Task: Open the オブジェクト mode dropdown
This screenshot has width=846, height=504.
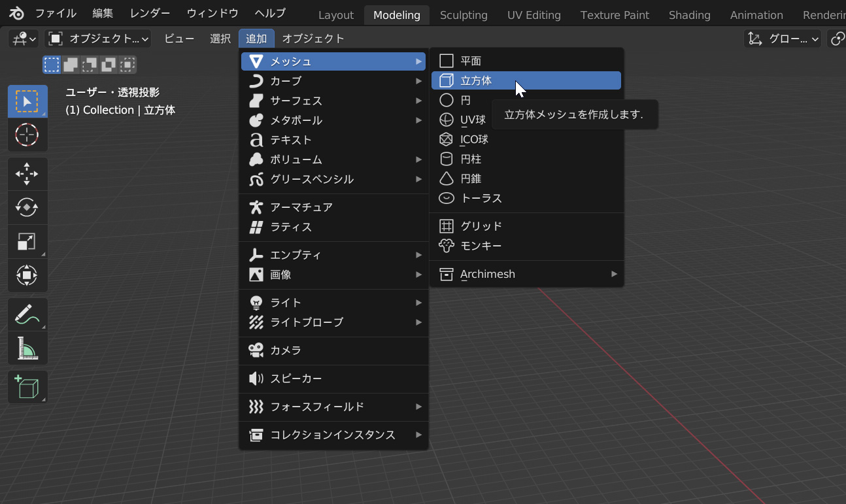Action: click(98, 39)
